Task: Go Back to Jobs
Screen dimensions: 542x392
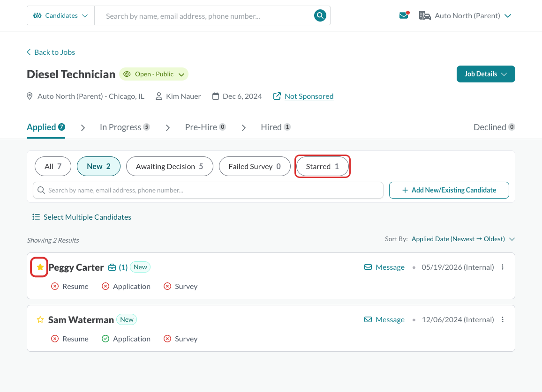Action: coord(51,52)
